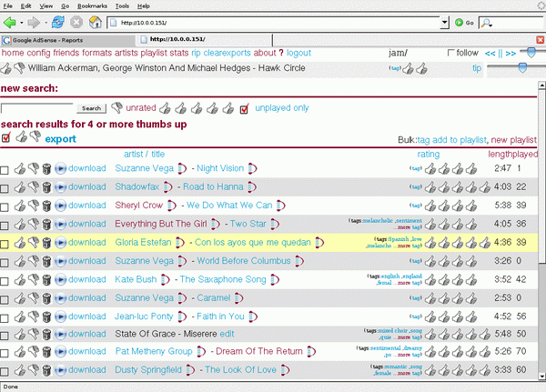
Task: Click the vertical page scrollbar
Action: click(541, 230)
